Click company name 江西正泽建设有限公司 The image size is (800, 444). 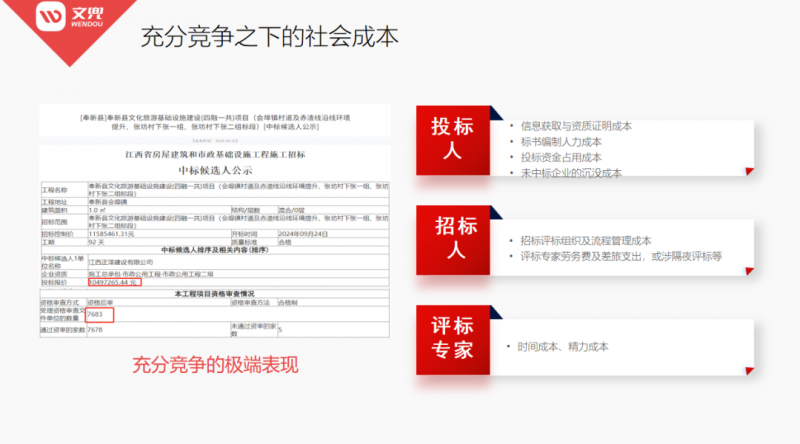coord(121,262)
